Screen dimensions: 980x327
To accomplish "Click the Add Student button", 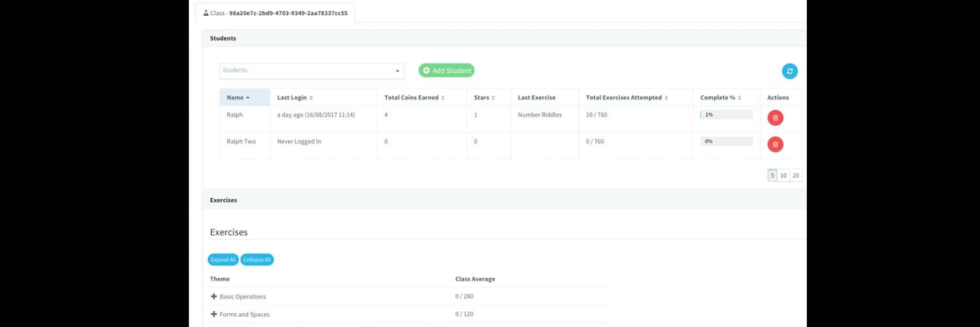I will (446, 71).
